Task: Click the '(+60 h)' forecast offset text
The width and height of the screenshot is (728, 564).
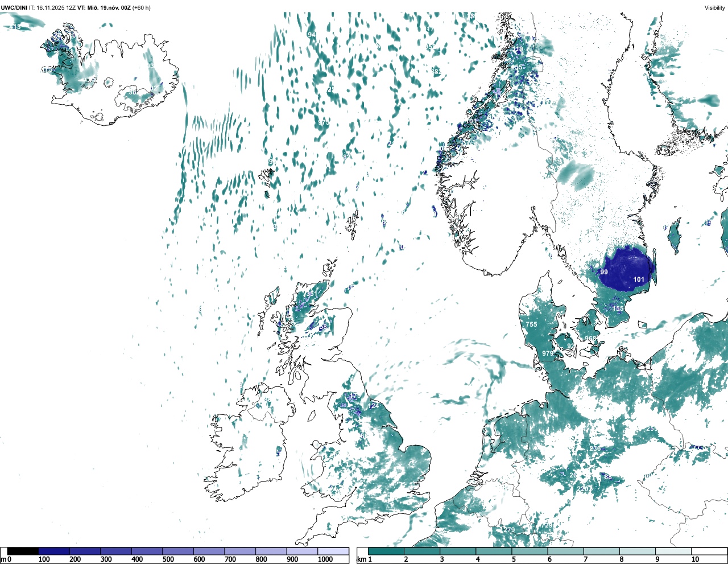Action: click(x=142, y=7)
